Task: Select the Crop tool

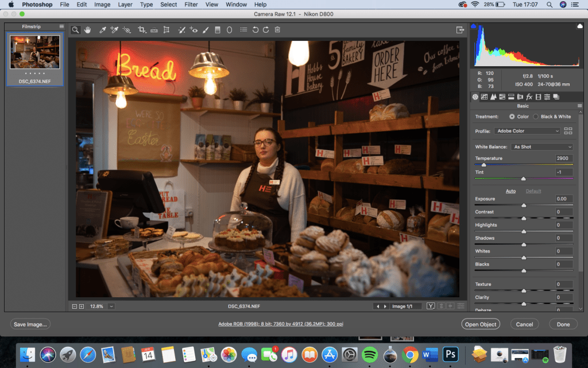Action: tap(141, 30)
